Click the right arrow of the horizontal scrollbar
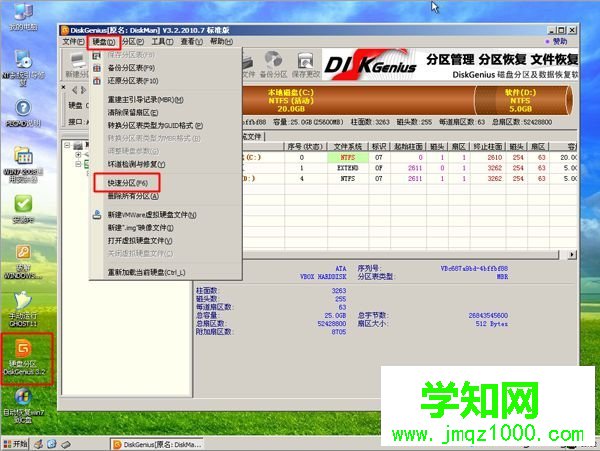 (572, 254)
